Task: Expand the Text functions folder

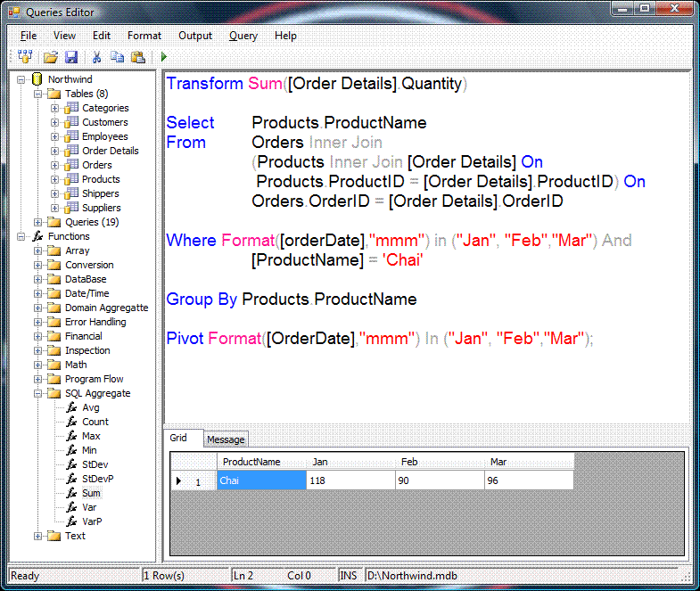Action: 38,536
